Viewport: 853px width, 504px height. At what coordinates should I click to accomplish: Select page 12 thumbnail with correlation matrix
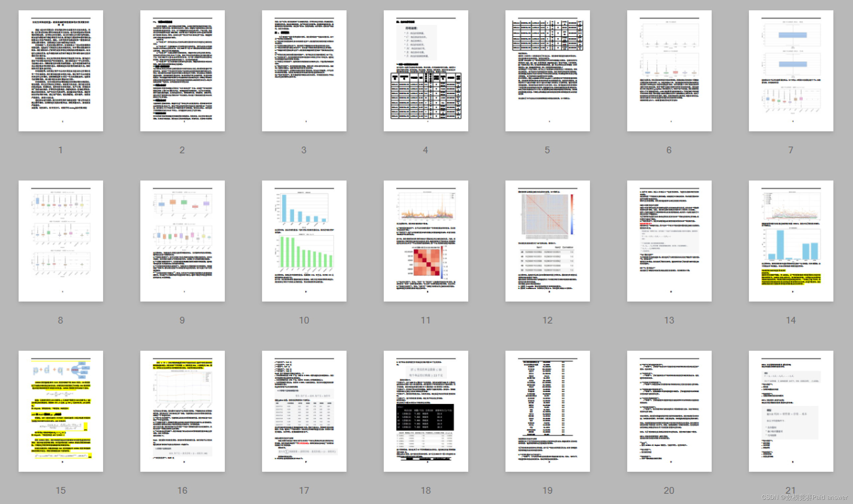pyautogui.click(x=547, y=241)
